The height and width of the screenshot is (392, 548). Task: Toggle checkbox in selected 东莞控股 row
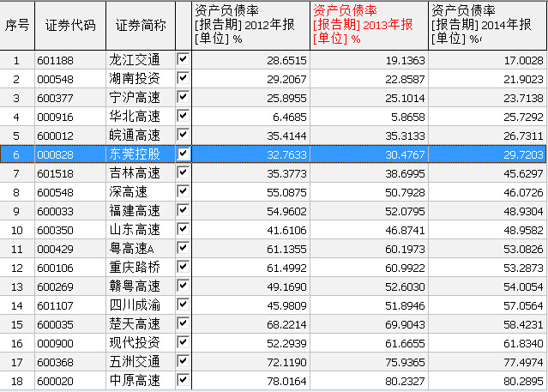[184, 154]
